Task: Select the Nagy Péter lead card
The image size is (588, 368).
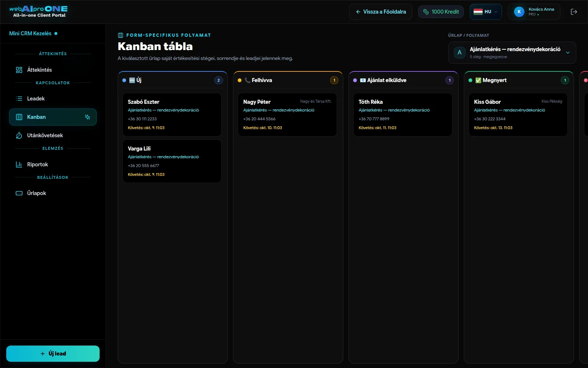Action: pyautogui.click(x=287, y=114)
